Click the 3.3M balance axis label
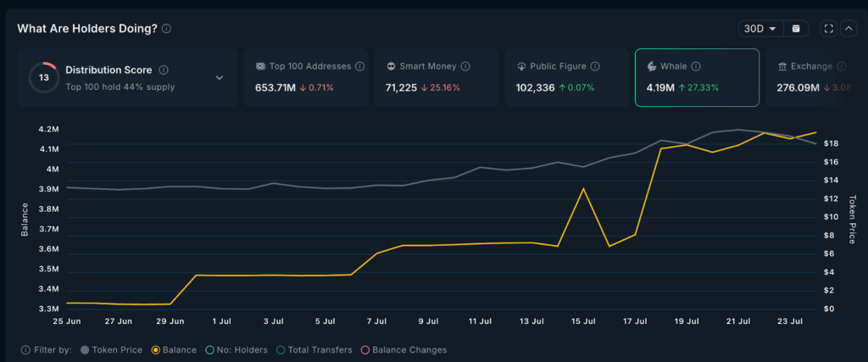Image resolution: width=868 pixels, height=362 pixels. coord(48,309)
